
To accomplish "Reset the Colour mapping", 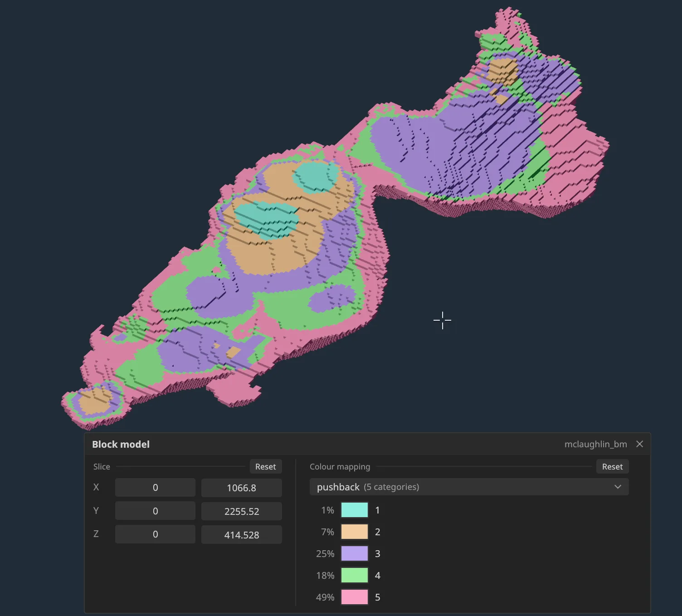I will pyautogui.click(x=612, y=466).
